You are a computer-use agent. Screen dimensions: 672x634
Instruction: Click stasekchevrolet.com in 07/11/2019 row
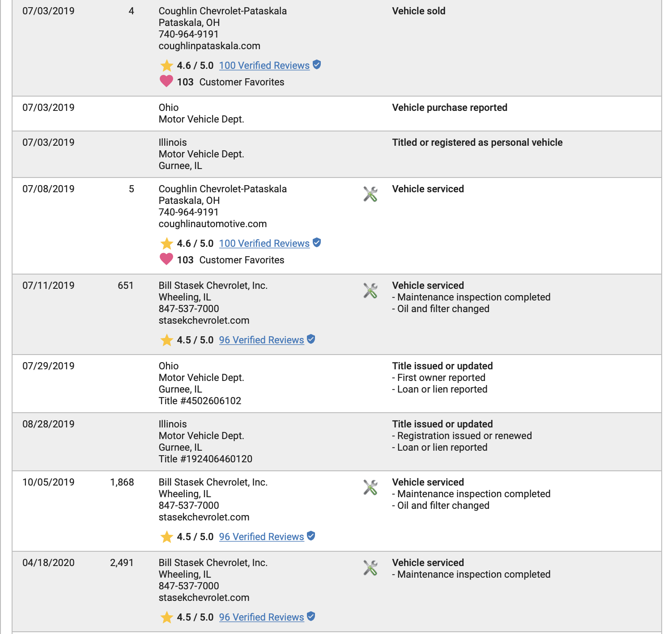(x=204, y=321)
